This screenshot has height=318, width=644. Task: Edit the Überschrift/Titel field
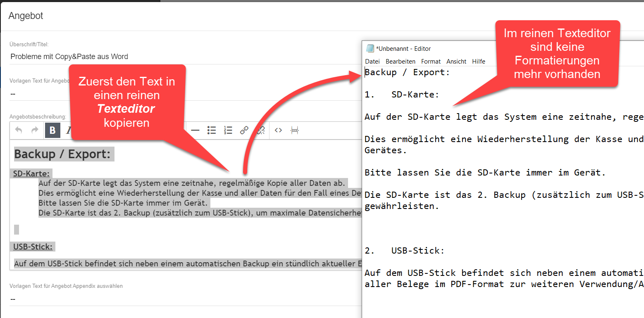(x=185, y=57)
